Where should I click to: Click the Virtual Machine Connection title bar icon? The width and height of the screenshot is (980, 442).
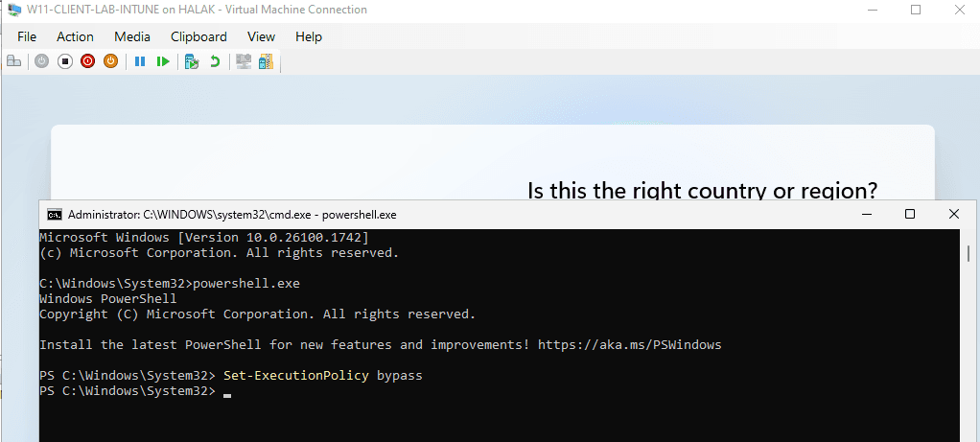click(13, 10)
